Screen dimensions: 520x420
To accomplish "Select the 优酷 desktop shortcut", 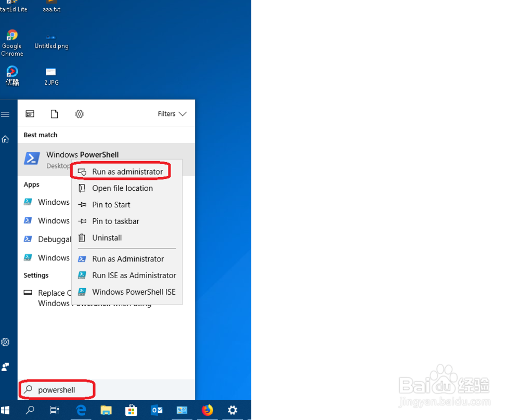I will point(12,76).
